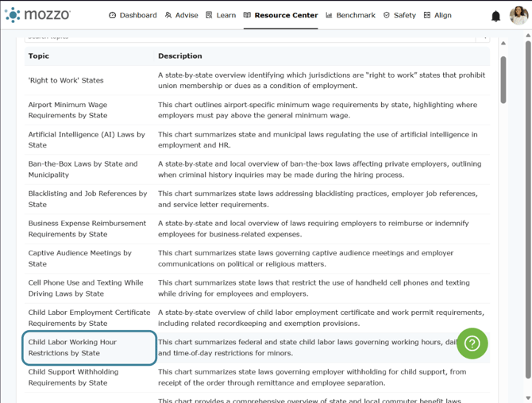Open user profile avatar
The width and height of the screenshot is (532, 403).
(x=519, y=15)
